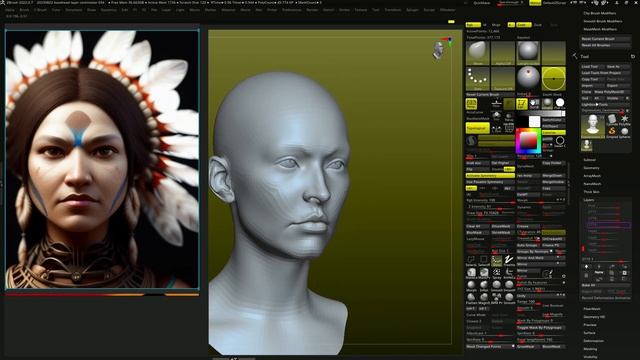
Task: Expand the Geometry section
Action: (591, 168)
